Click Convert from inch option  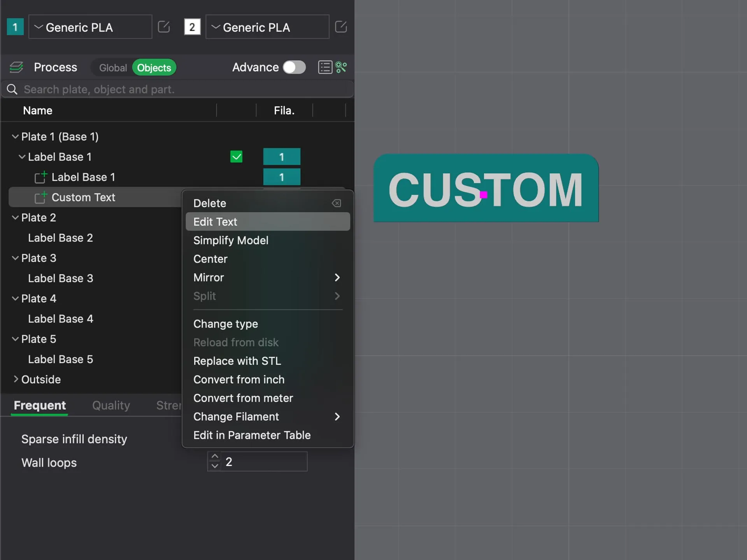point(238,379)
